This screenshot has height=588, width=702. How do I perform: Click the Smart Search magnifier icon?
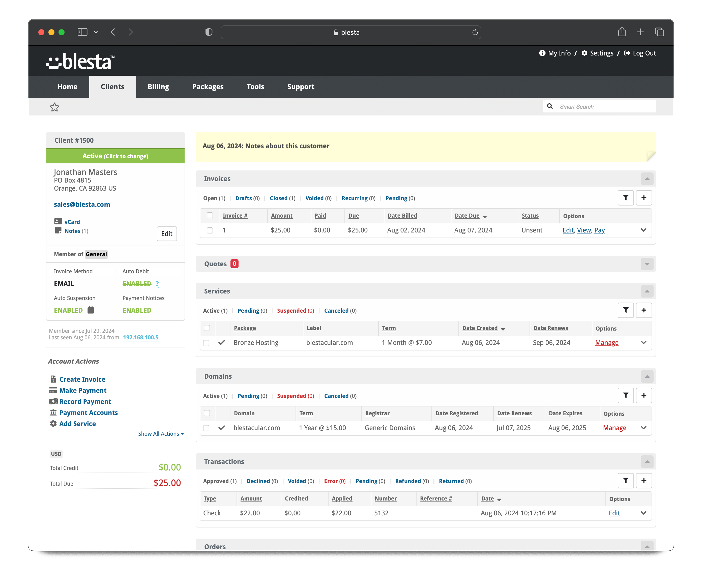click(x=550, y=106)
